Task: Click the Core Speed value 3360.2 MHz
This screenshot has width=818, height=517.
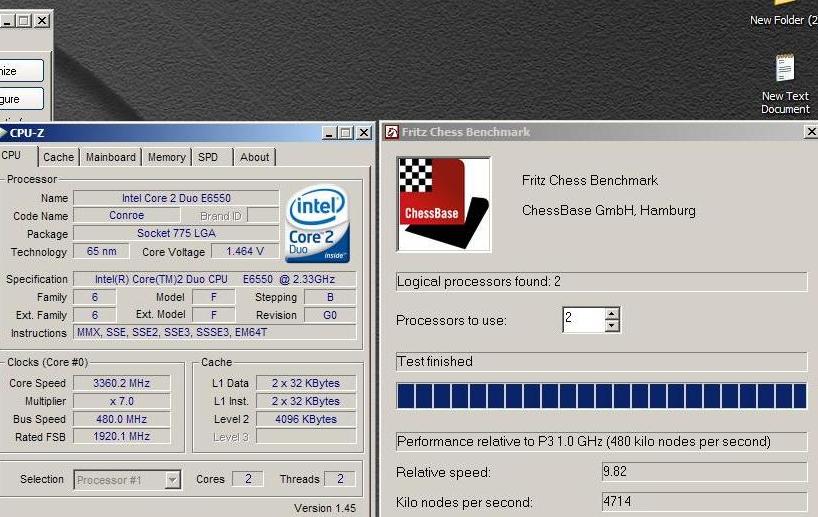Action: (122, 383)
